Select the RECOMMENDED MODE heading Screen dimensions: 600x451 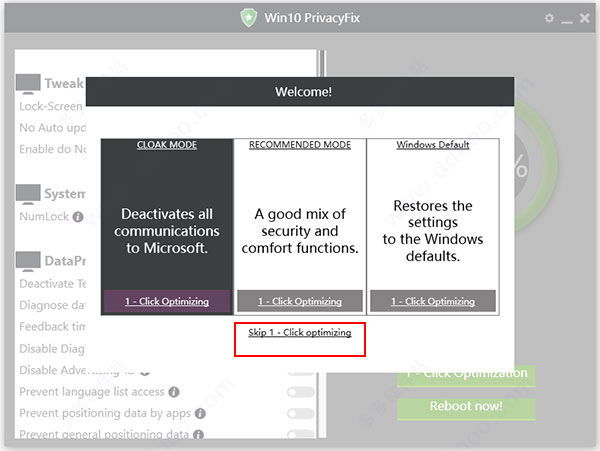(x=300, y=145)
